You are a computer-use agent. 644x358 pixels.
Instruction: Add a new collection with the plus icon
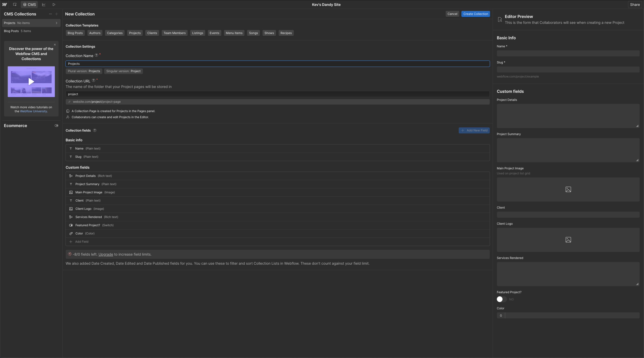(57, 14)
